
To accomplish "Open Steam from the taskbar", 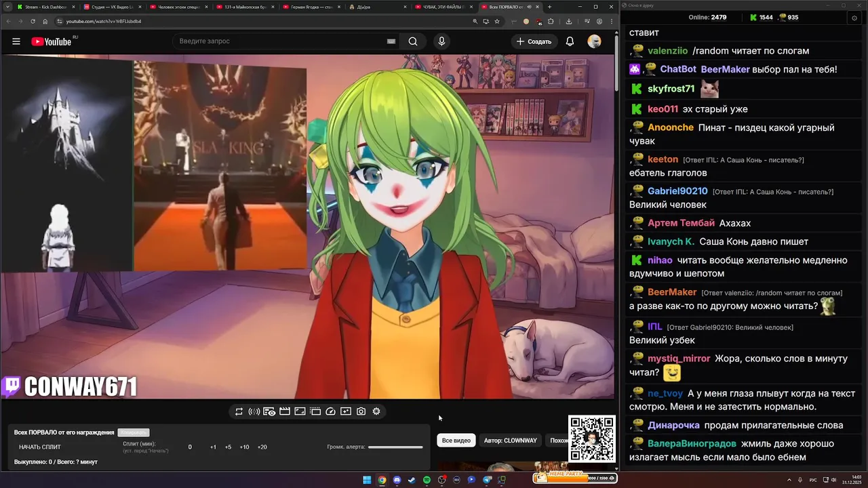I will [412, 480].
